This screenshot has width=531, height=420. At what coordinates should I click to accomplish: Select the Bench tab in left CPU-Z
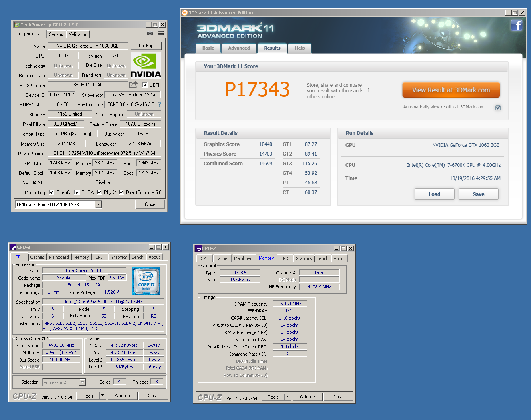click(x=138, y=257)
